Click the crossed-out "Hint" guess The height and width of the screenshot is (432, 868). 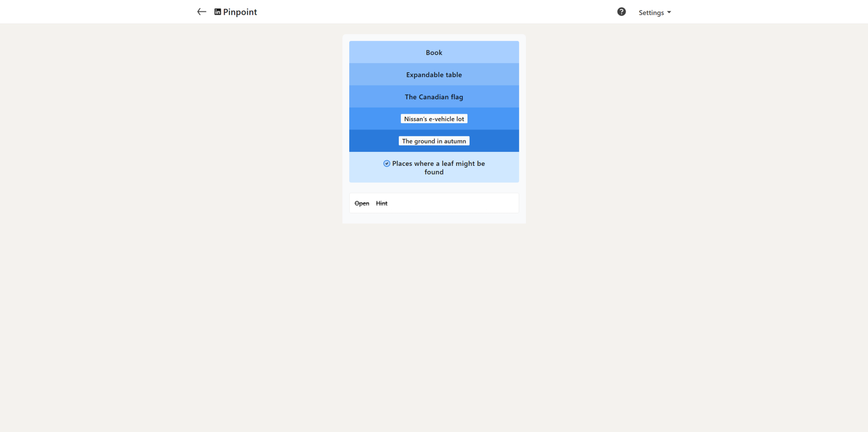pyautogui.click(x=381, y=203)
